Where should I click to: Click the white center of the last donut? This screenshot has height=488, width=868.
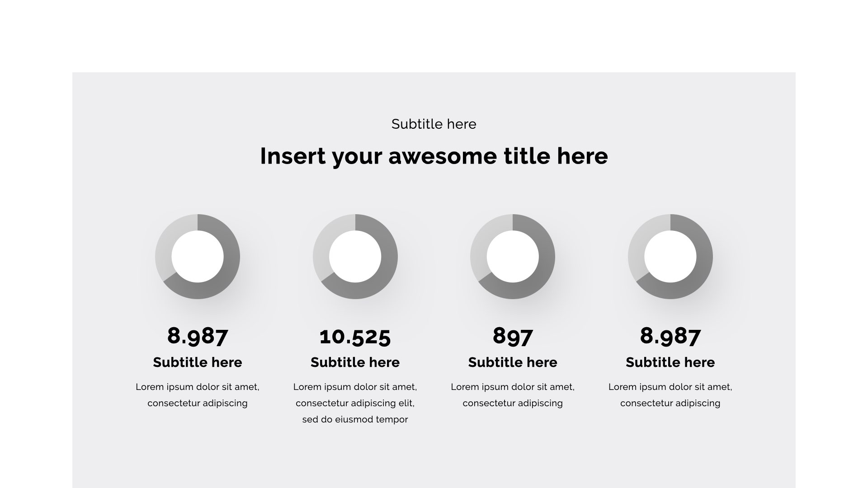pos(670,257)
